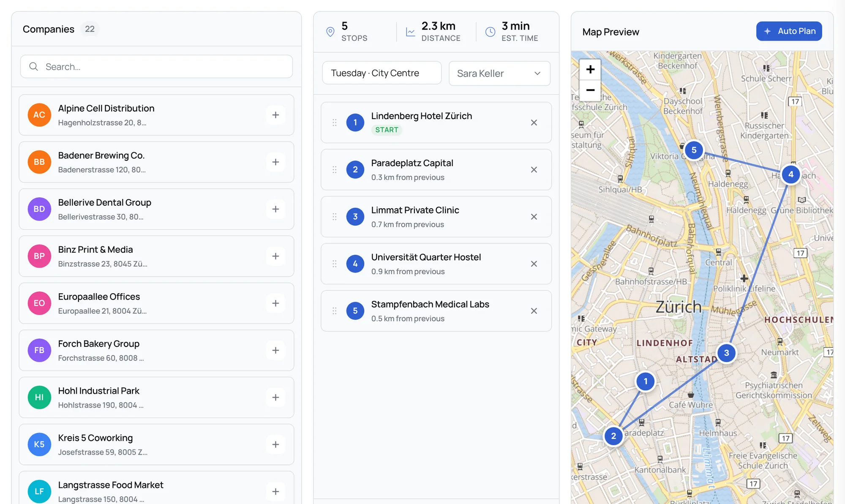
Task: Add Hohl Industrial Park to route
Action: (275, 398)
